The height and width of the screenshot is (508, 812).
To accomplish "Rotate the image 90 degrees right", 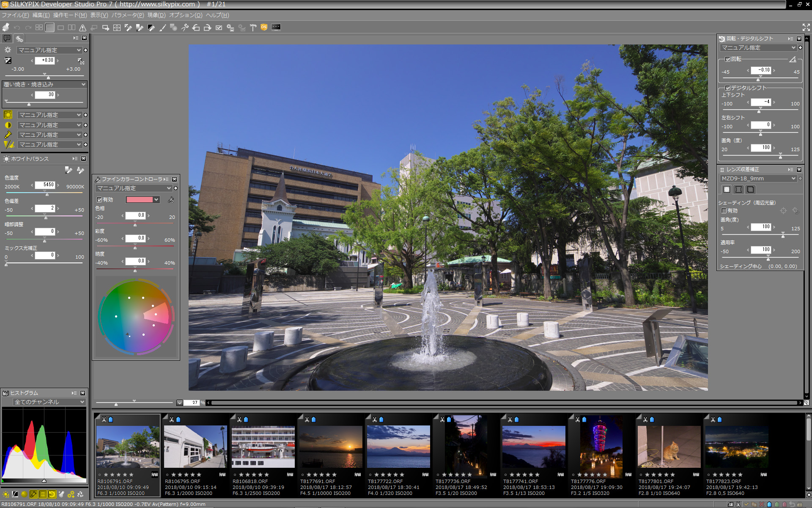I will pyautogui.click(x=207, y=28).
